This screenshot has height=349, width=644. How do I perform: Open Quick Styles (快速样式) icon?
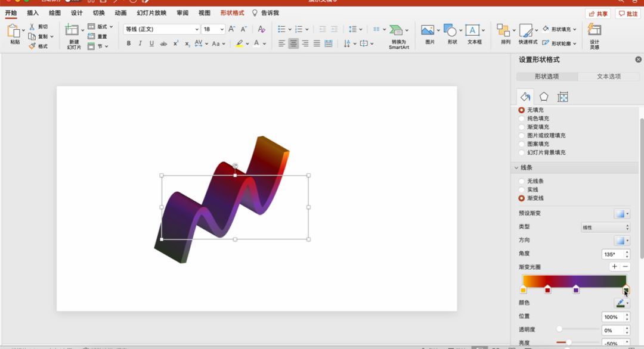pyautogui.click(x=526, y=30)
